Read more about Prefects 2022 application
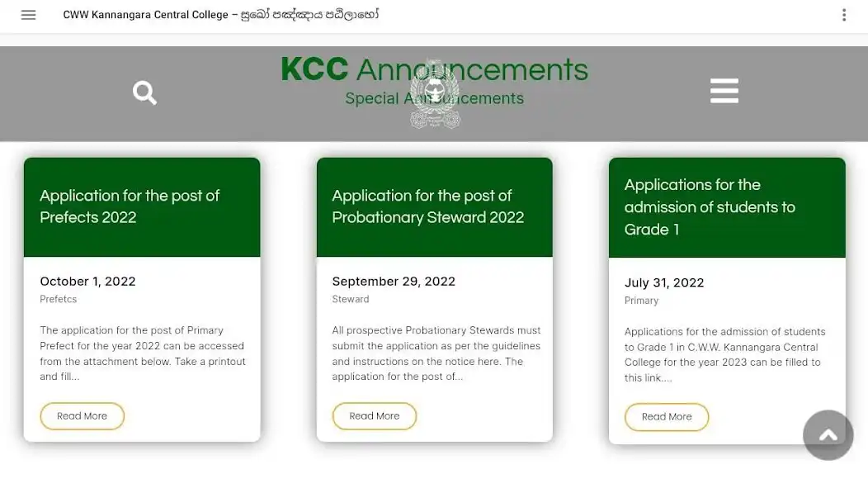This screenshot has height=479, width=868. (82, 416)
